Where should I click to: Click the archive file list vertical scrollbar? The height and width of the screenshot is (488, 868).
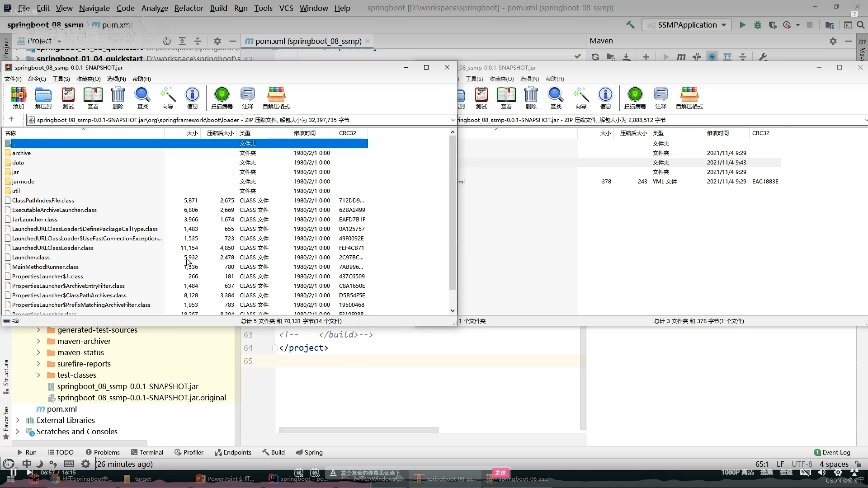(453, 212)
